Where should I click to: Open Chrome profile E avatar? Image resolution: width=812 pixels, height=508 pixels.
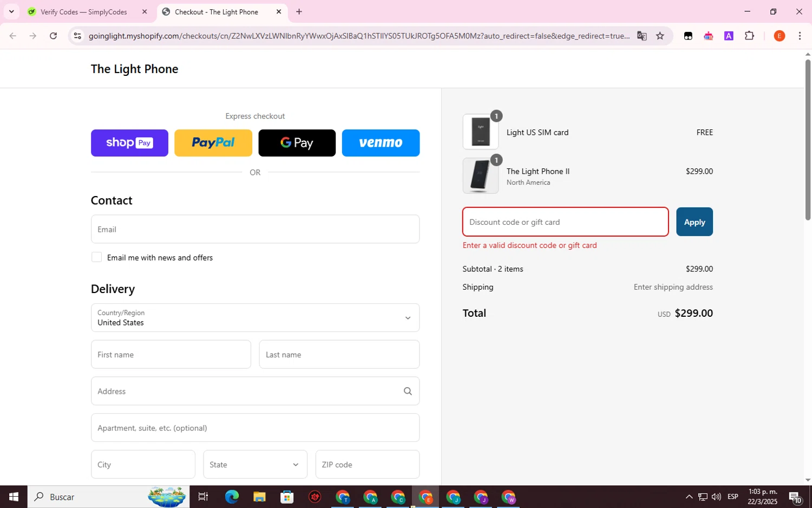click(779, 36)
